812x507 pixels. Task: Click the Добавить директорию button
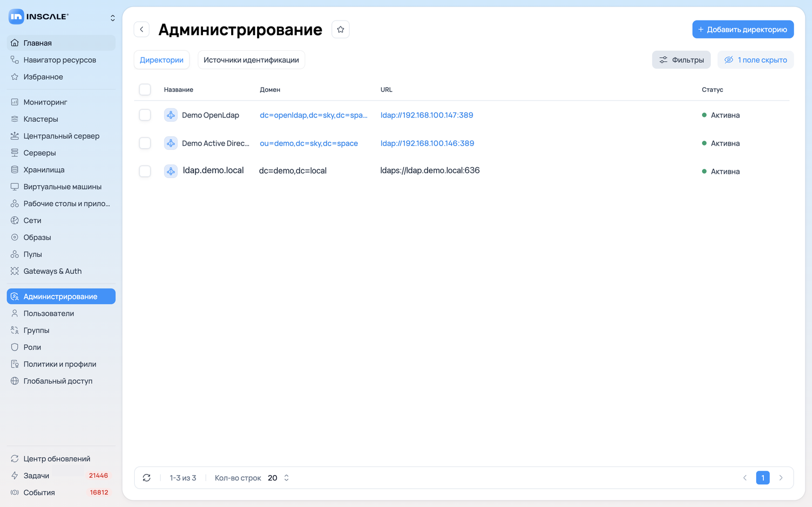pos(743,29)
